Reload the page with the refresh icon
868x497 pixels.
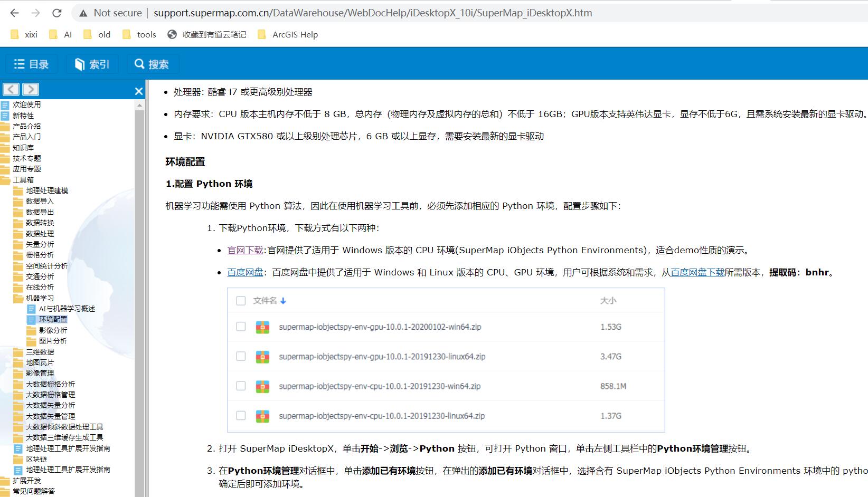click(57, 13)
